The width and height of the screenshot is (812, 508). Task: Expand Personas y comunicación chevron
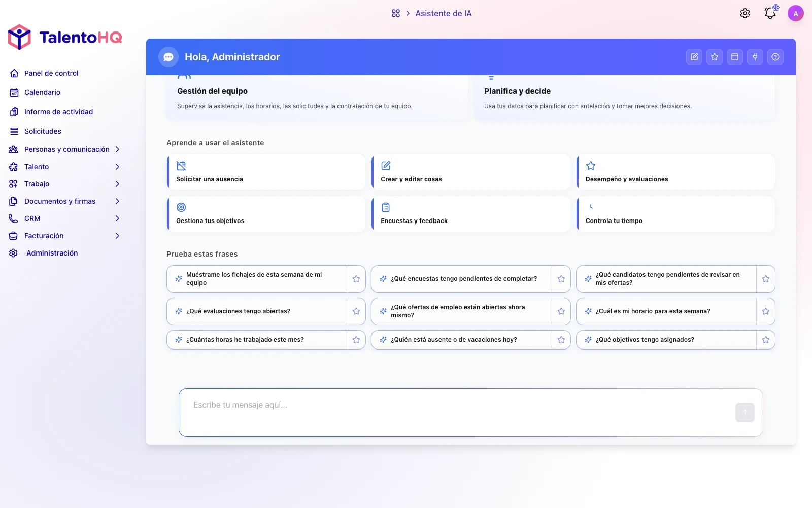pos(117,149)
